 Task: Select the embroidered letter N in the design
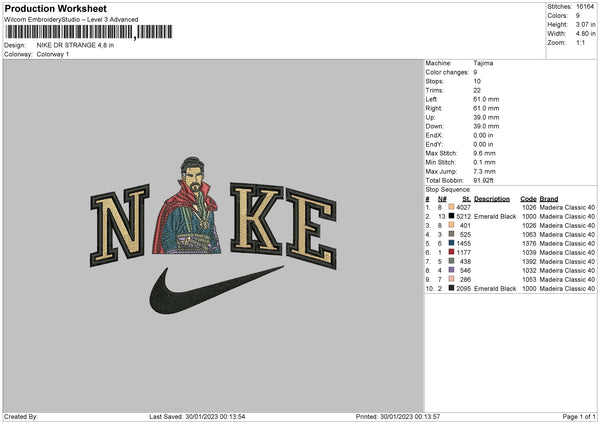pos(119,225)
